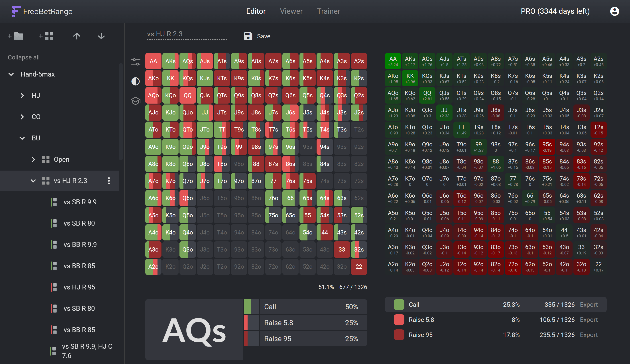630x364 pixels.
Task: Adjust the Call 50% weight bar
Action: coord(251,307)
